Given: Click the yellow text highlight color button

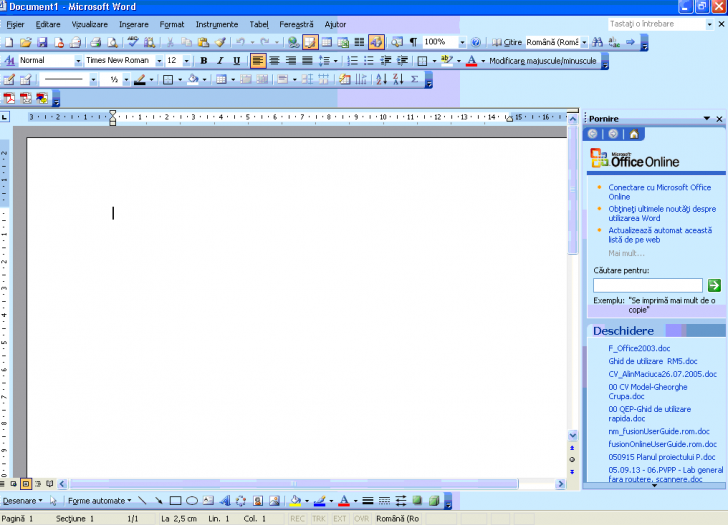Looking at the screenshot, I should (447, 61).
